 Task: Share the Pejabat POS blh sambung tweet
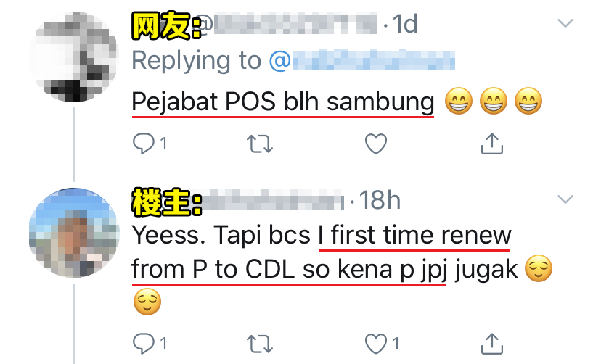(492, 144)
